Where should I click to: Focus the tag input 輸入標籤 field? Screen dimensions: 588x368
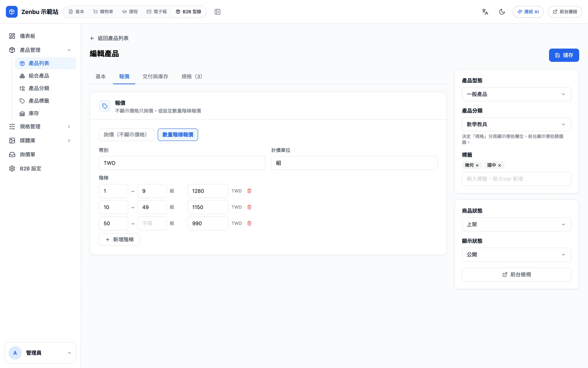[516, 179]
